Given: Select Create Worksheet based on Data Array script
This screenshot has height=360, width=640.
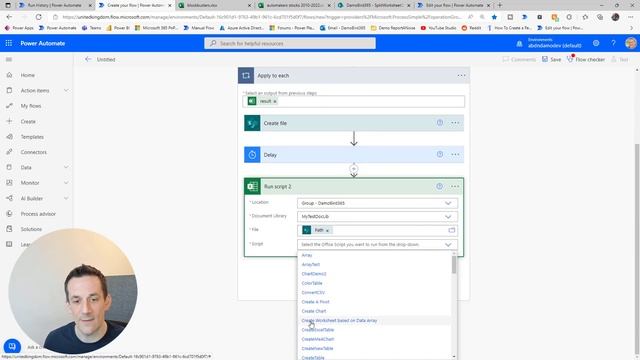Looking at the screenshot, I should click(339, 321).
